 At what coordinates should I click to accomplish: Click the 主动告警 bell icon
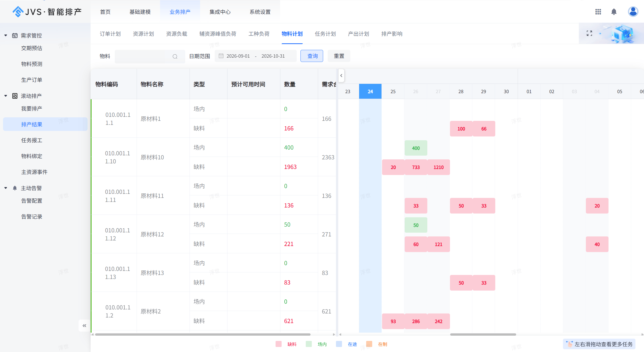pos(15,188)
